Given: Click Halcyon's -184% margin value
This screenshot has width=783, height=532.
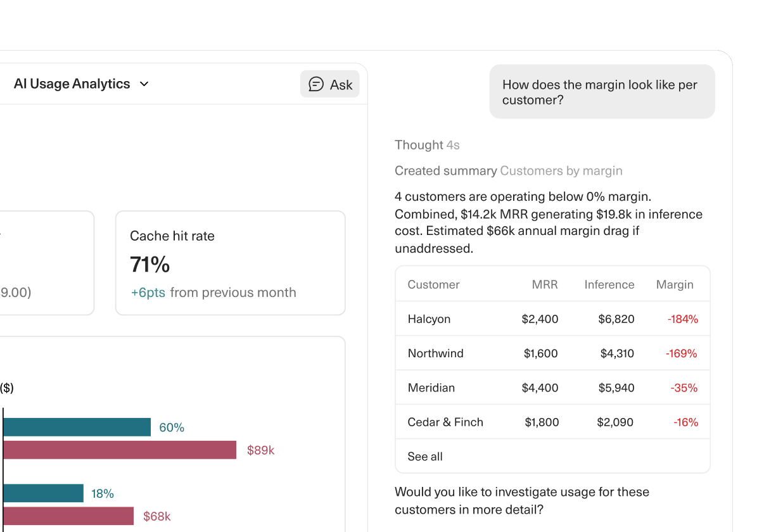Looking at the screenshot, I should click(683, 319).
